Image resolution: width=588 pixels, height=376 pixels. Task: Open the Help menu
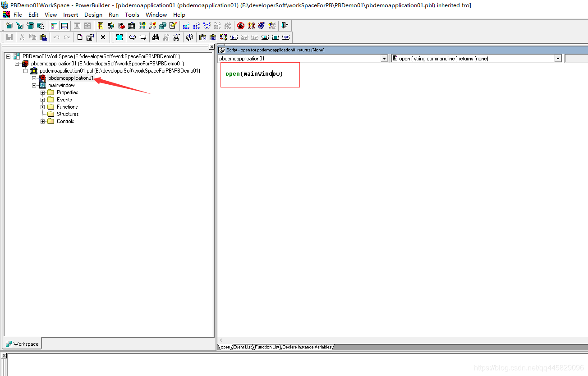tap(179, 14)
